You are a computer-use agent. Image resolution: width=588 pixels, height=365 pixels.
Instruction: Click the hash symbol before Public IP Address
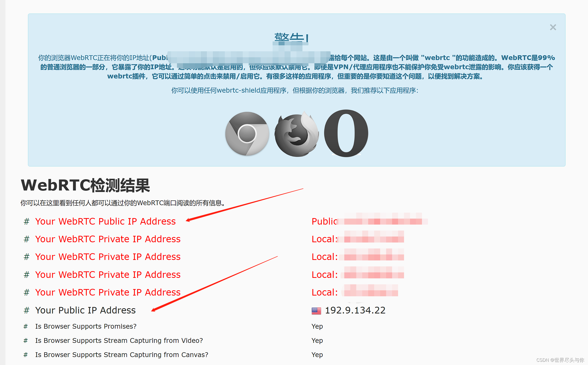tap(26, 310)
